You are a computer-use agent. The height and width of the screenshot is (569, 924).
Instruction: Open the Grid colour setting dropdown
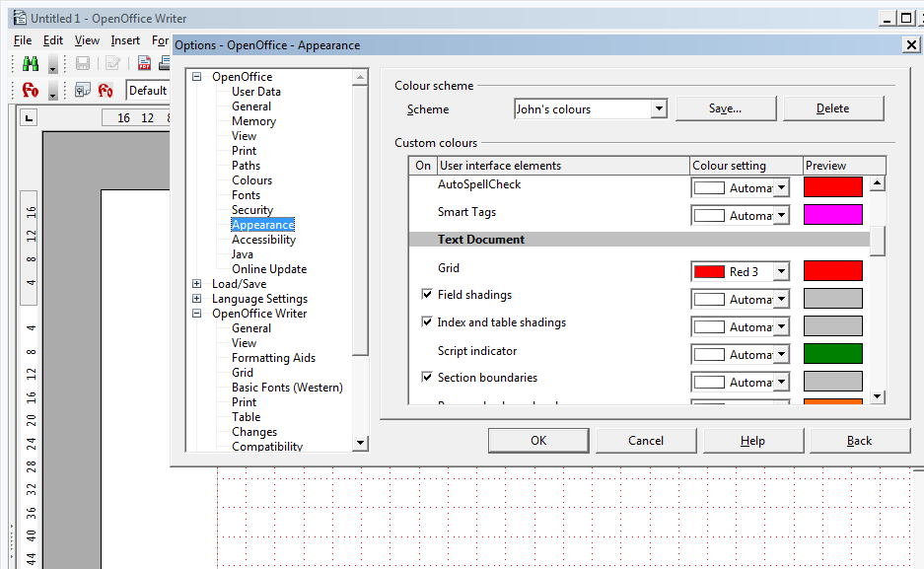pyautogui.click(x=781, y=272)
